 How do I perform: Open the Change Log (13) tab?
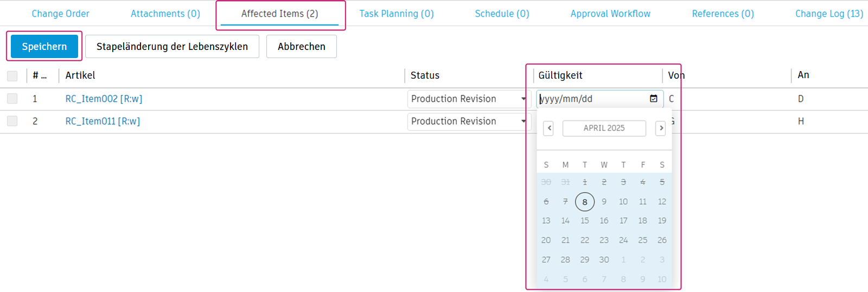829,14
